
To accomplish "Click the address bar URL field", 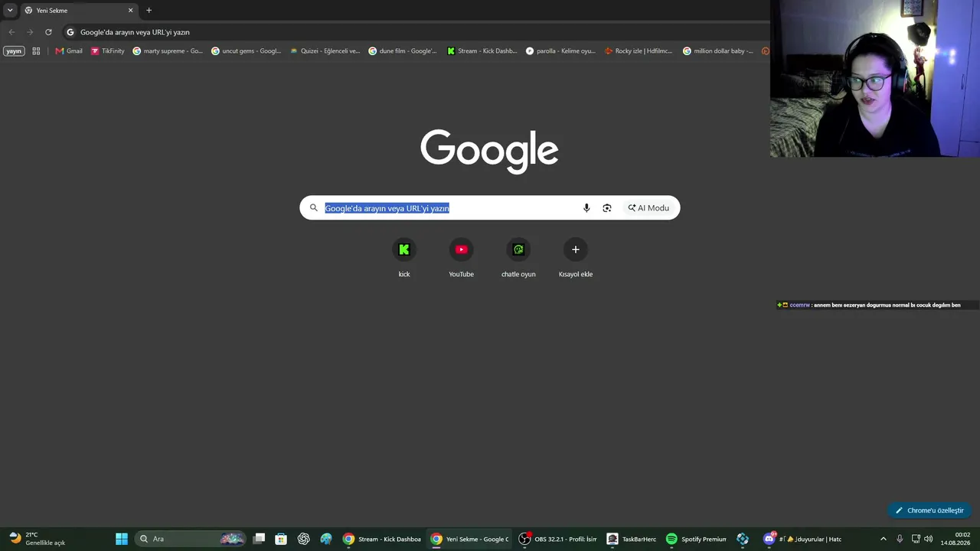I will point(413,32).
